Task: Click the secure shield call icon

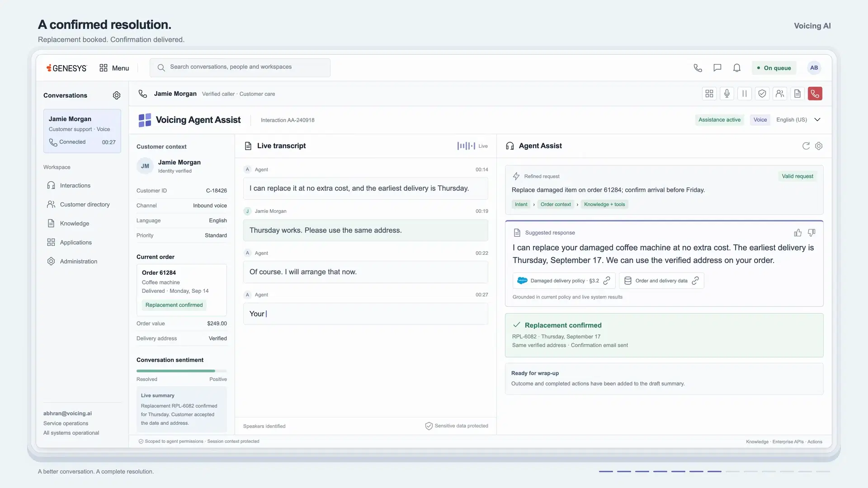Action: [x=762, y=94]
